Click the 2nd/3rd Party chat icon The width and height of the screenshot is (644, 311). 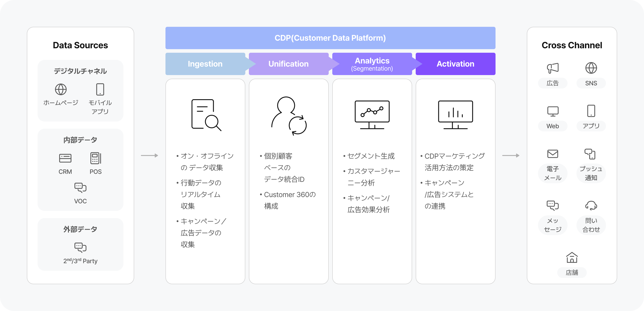(80, 247)
